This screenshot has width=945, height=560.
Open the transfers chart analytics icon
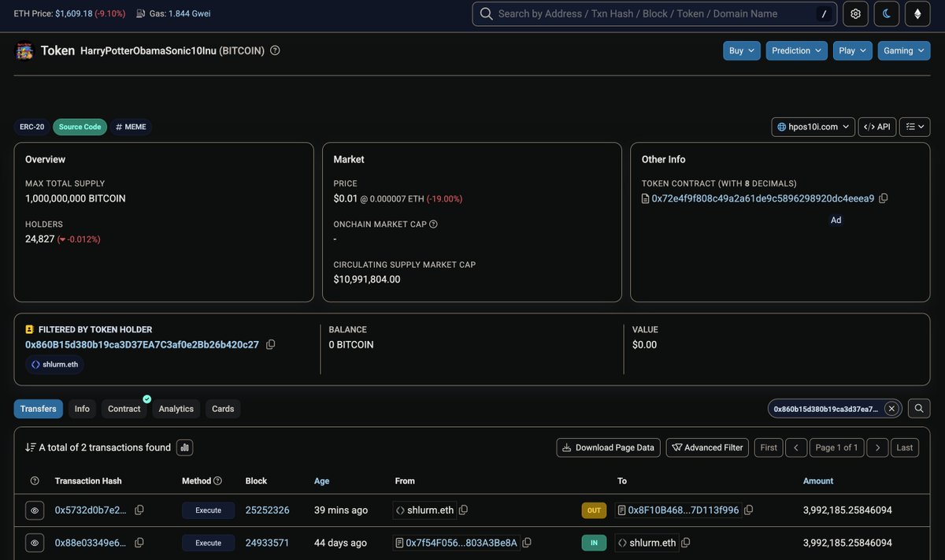coord(184,447)
